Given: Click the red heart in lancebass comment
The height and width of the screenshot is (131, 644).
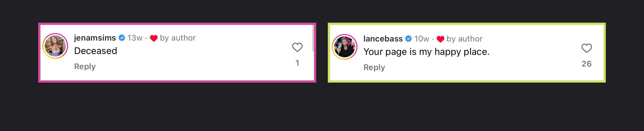Looking at the screenshot, I should click(441, 39).
